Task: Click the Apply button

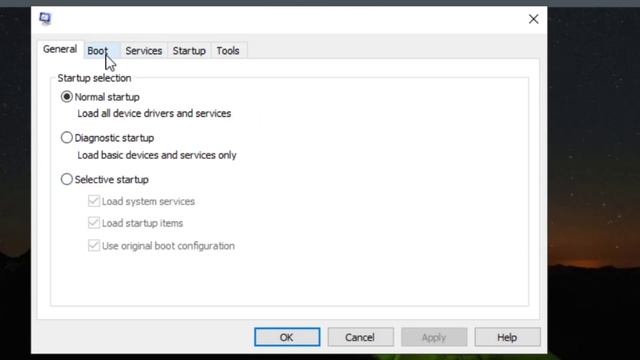Action: tap(434, 337)
